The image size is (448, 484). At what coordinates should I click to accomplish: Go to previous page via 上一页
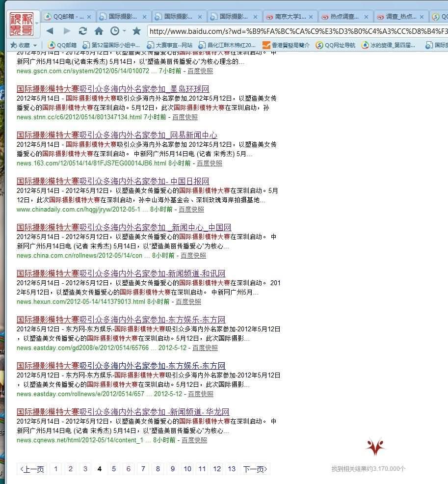[x=32, y=469]
